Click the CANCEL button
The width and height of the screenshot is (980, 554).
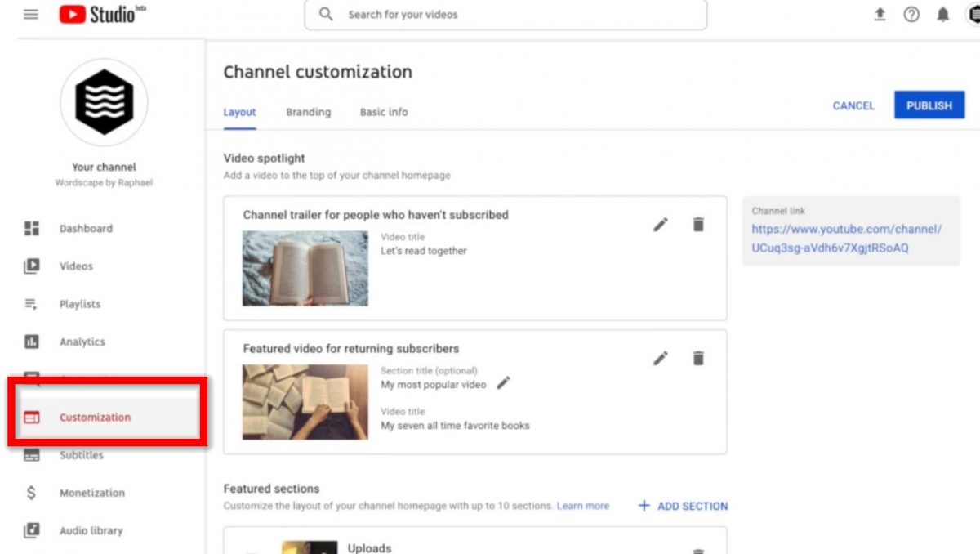(x=853, y=105)
